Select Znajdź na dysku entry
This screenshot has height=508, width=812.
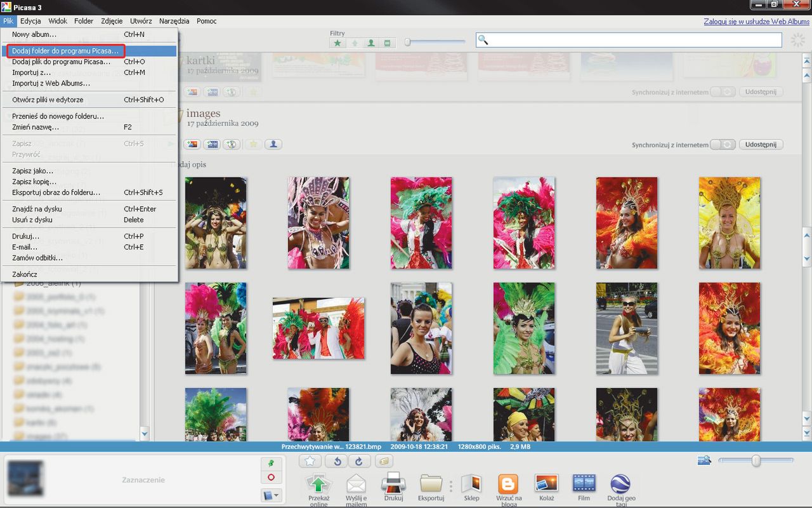[89, 209]
